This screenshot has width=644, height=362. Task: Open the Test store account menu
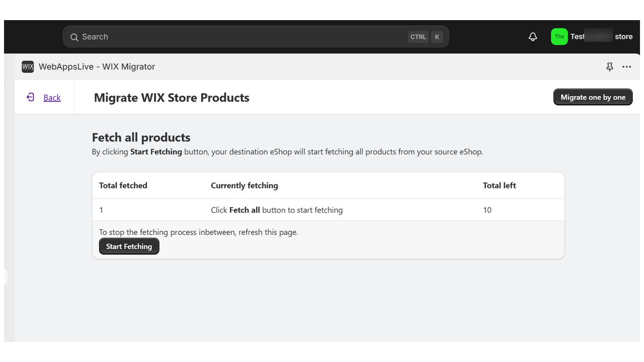(593, 37)
